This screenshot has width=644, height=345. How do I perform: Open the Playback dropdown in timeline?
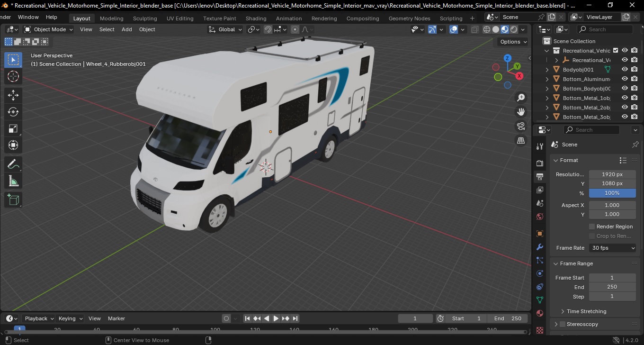tap(39, 318)
